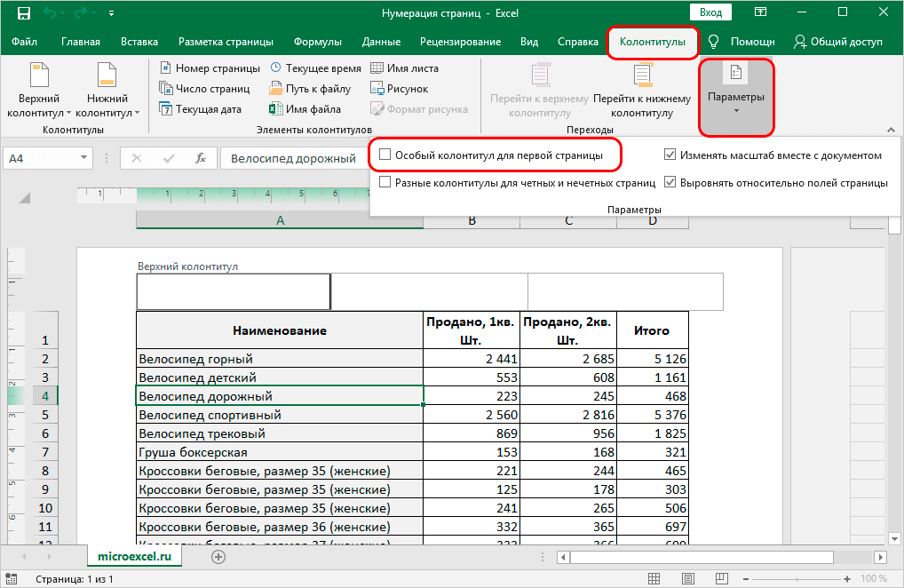904x588 pixels.
Task: Click the Итого column heading cell
Action: (x=652, y=330)
